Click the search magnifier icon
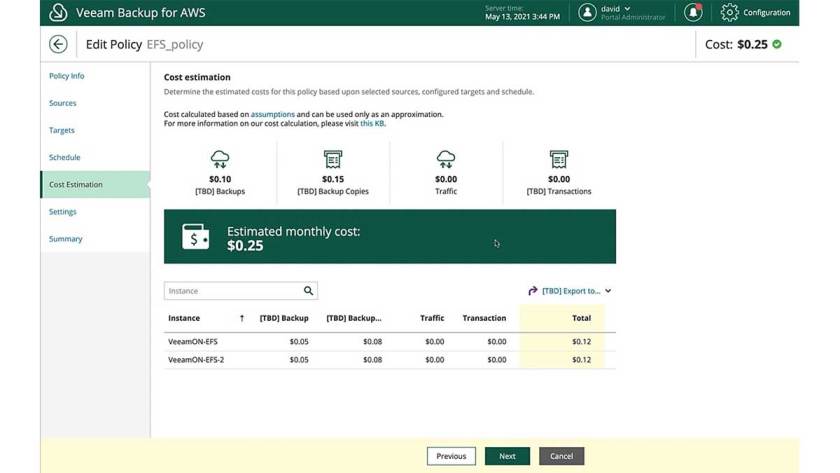Viewport: 840px width, 473px height. pos(308,290)
